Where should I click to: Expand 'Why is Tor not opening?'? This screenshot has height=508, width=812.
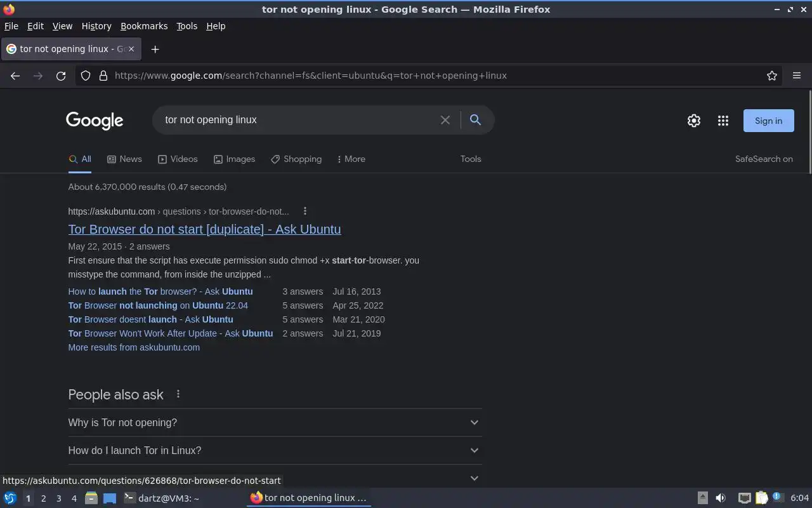pyautogui.click(x=275, y=422)
